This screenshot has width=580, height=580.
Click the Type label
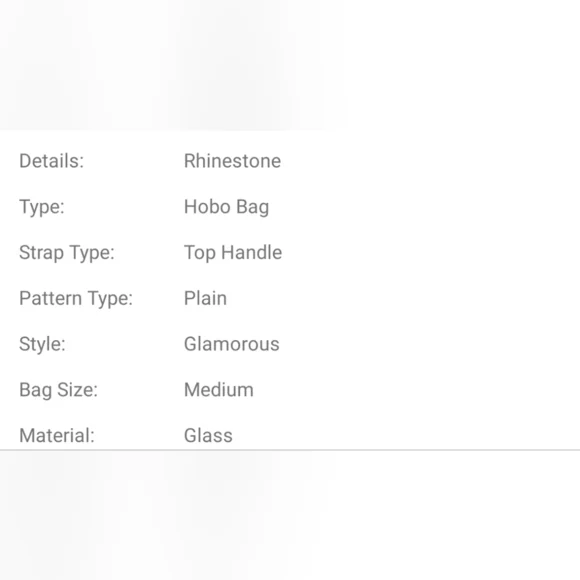pos(42,207)
